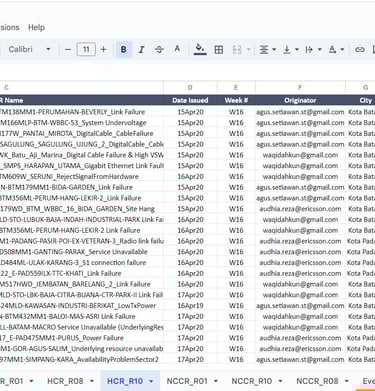Decrease the font size

tap(68, 50)
